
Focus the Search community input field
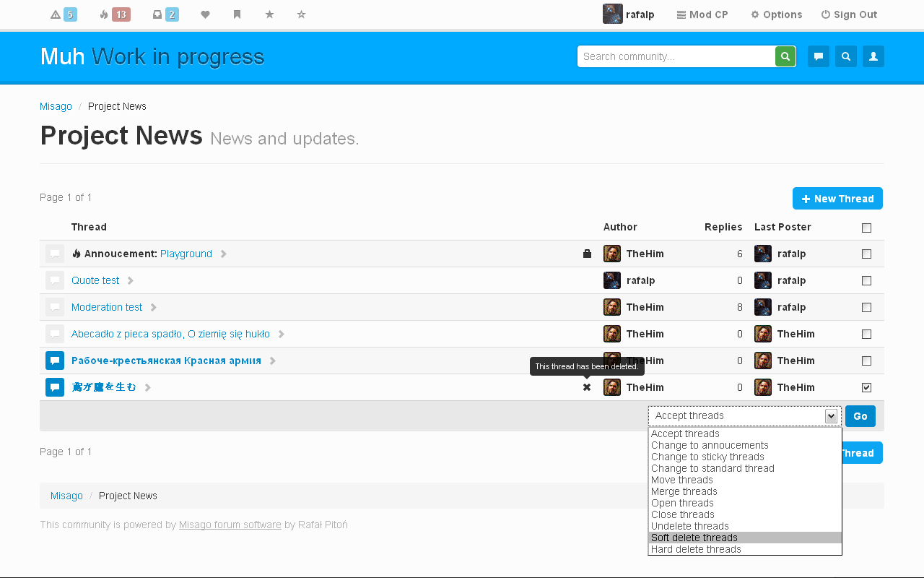tap(676, 56)
